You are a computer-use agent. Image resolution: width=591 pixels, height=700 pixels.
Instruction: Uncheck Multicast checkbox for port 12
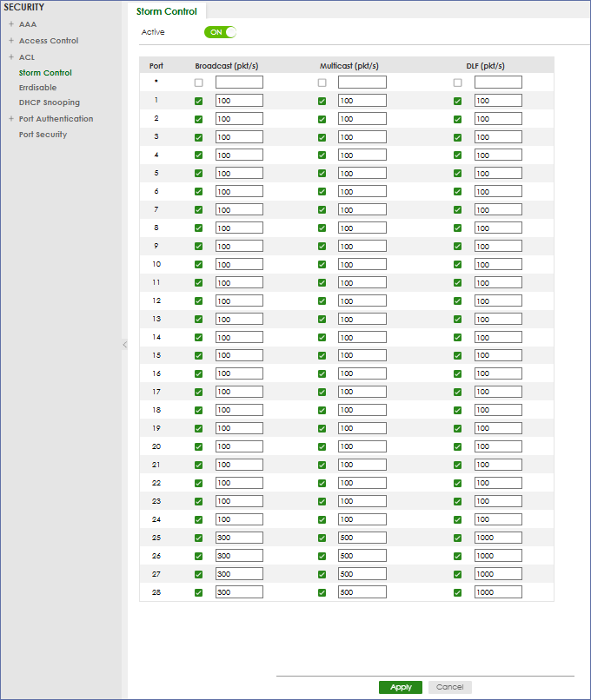pos(322,300)
